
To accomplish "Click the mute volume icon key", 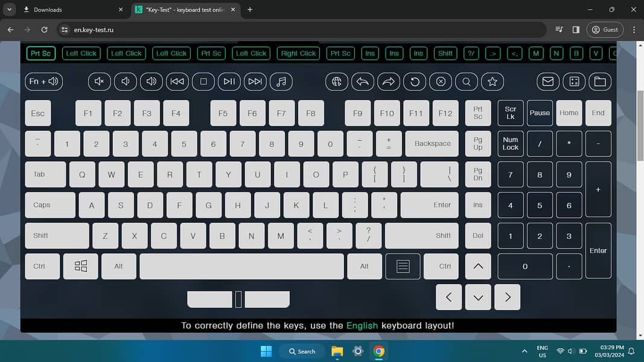I will pyautogui.click(x=100, y=81).
